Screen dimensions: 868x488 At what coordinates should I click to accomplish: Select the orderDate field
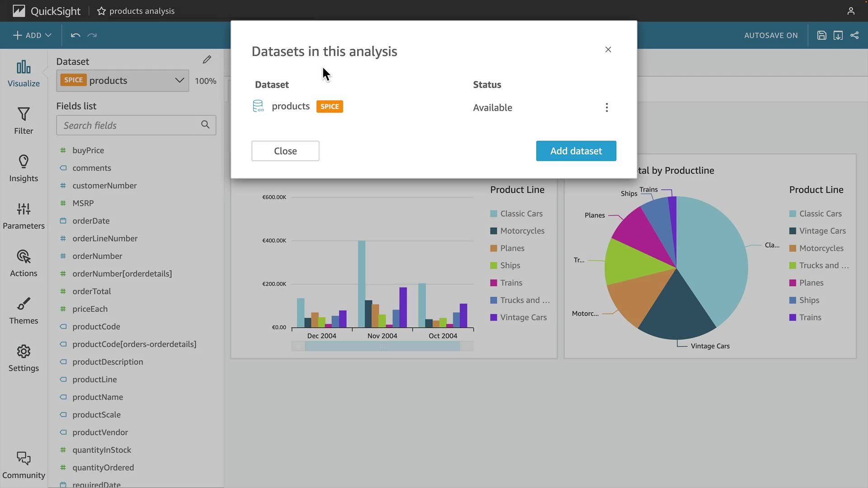[91, 221]
